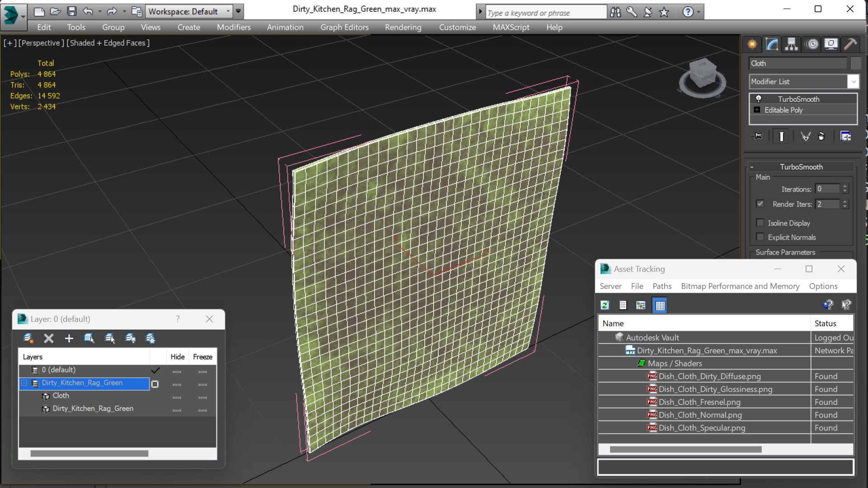Toggle Freeze for the 0 (default) layer
The height and width of the screenshot is (488, 868).
pyautogui.click(x=202, y=372)
